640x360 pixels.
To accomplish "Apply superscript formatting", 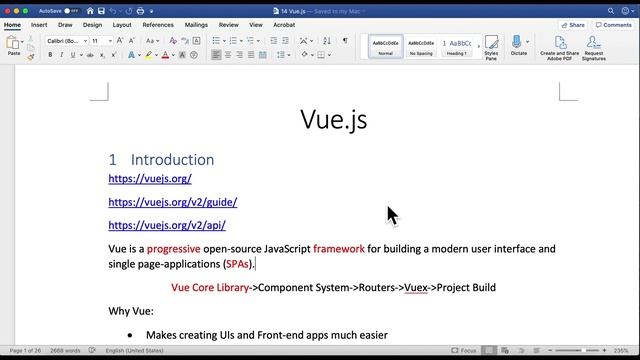I will pos(114,55).
